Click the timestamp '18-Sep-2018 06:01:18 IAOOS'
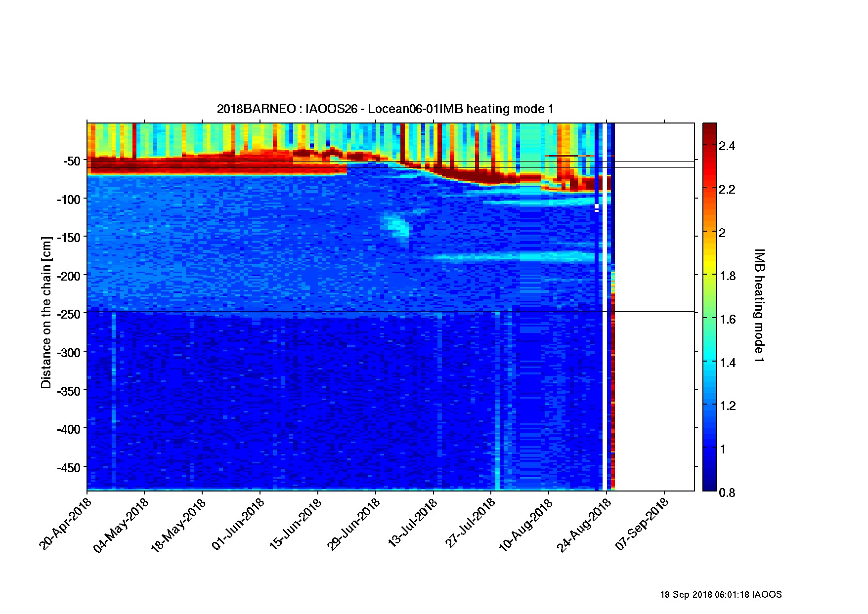The width and height of the screenshot is (868, 614). click(x=721, y=595)
